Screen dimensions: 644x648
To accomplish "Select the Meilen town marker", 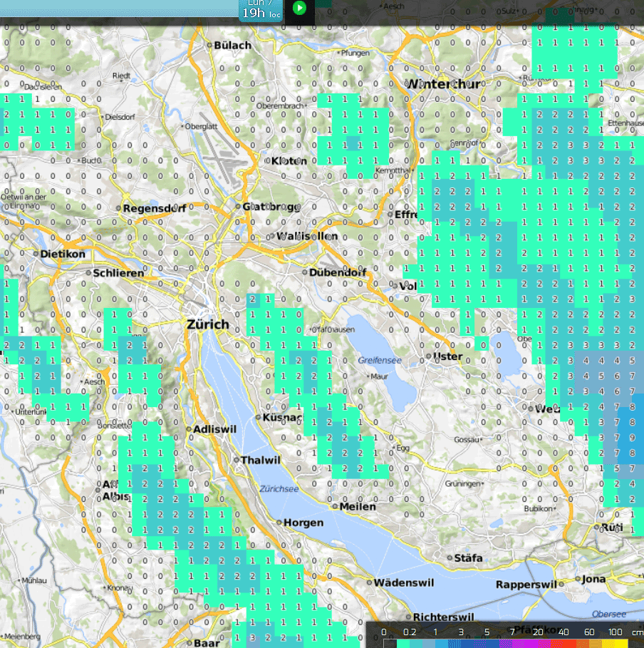I will pyautogui.click(x=334, y=506).
